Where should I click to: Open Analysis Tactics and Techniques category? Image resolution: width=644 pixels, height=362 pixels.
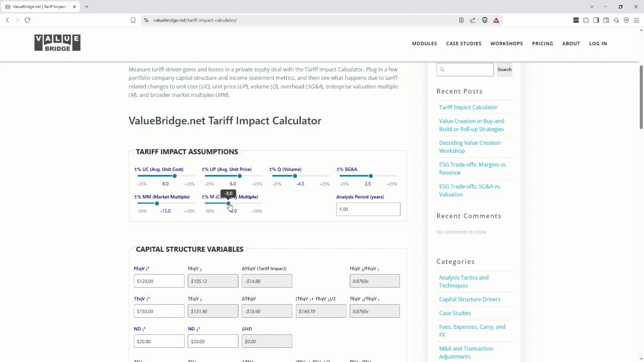[464, 282]
